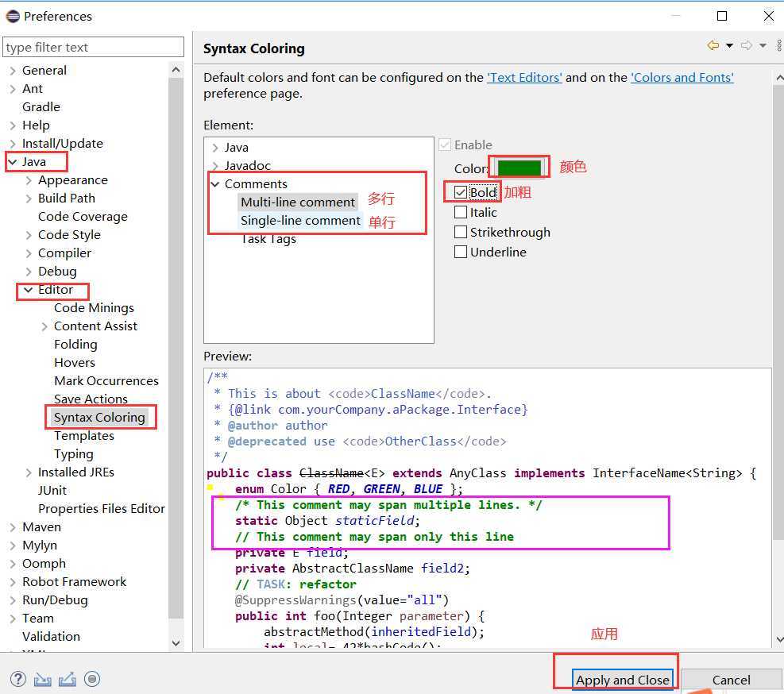Focus the type filter text field

tap(94, 47)
